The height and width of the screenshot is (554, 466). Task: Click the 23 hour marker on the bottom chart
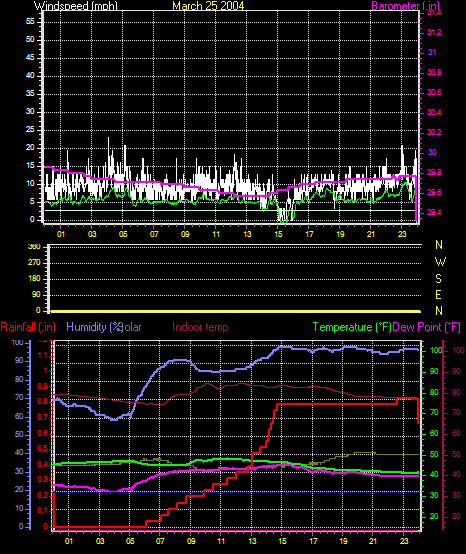coord(404,541)
